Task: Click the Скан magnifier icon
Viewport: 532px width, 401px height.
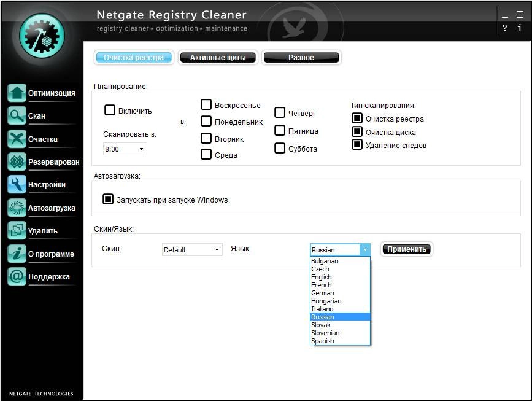Action: pyautogui.click(x=17, y=116)
